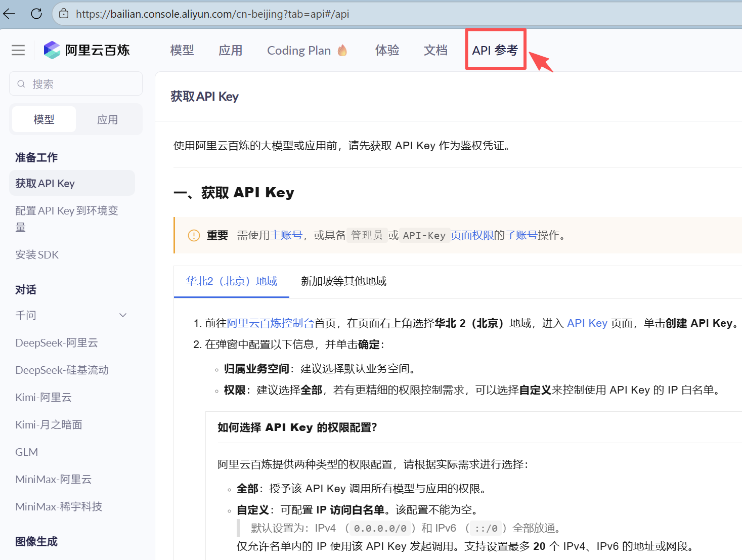742x560 pixels.
Task: Reload the page with refresh icon
Action: point(36,14)
